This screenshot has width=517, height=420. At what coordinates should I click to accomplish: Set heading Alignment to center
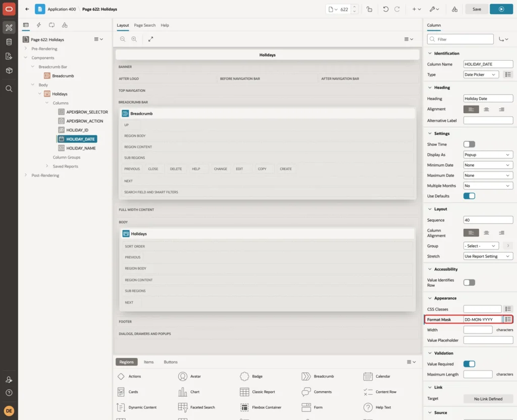[x=486, y=110]
